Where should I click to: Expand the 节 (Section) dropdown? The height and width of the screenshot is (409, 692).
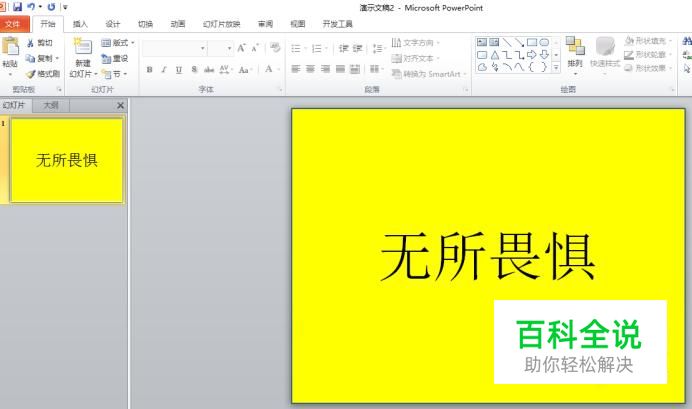pyautogui.click(x=115, y=74)
